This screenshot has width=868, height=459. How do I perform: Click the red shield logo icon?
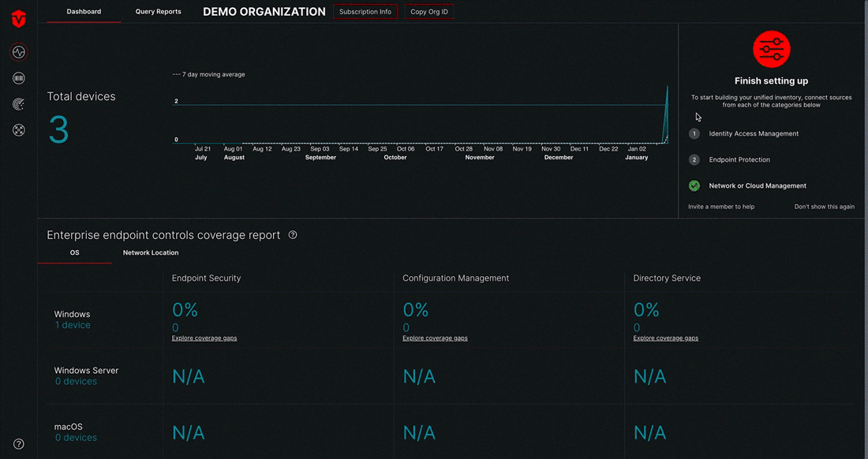coord(19,20)
